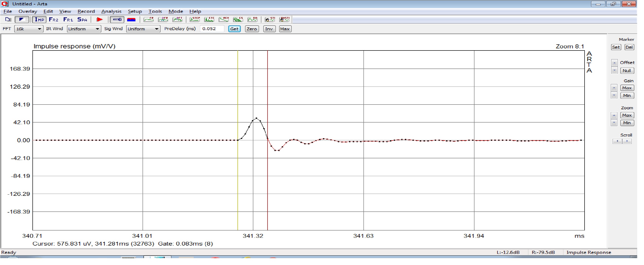Open the REV reverberation analysis icon

click(224, 19)
